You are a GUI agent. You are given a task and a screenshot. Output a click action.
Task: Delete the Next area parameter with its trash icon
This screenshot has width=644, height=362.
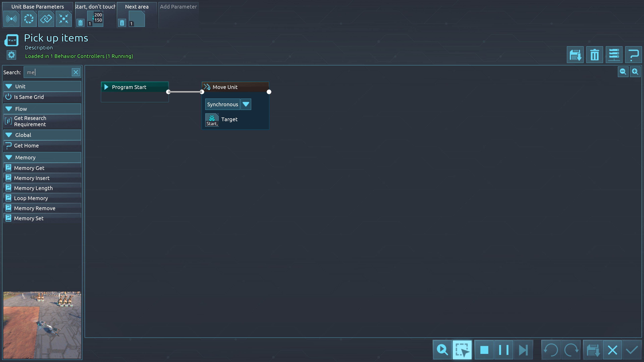(x=122, y=23)
